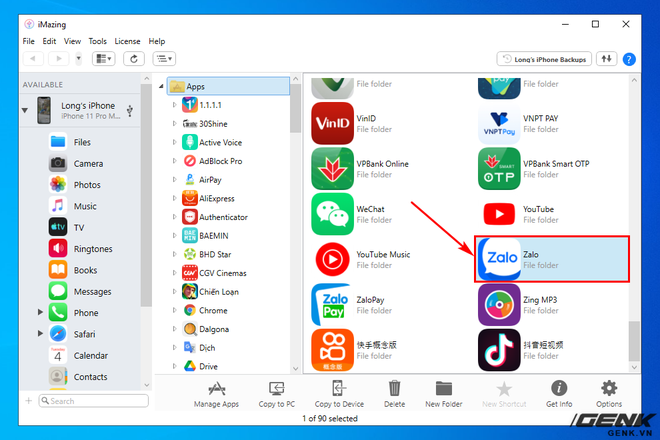This screenshot has width=660, height=440.
Task: Select CGV Cinemas in the tree
Action: [x=222, y=273]
